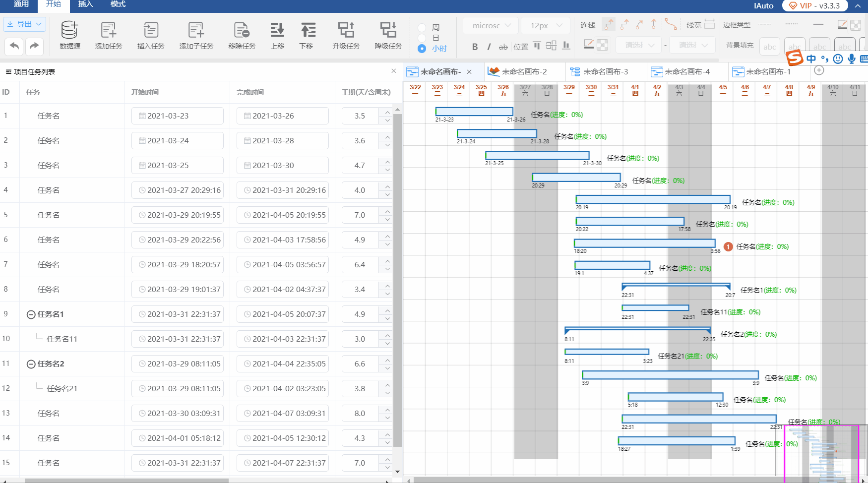Click the 插入任务 insert task icon

[151, 31]
